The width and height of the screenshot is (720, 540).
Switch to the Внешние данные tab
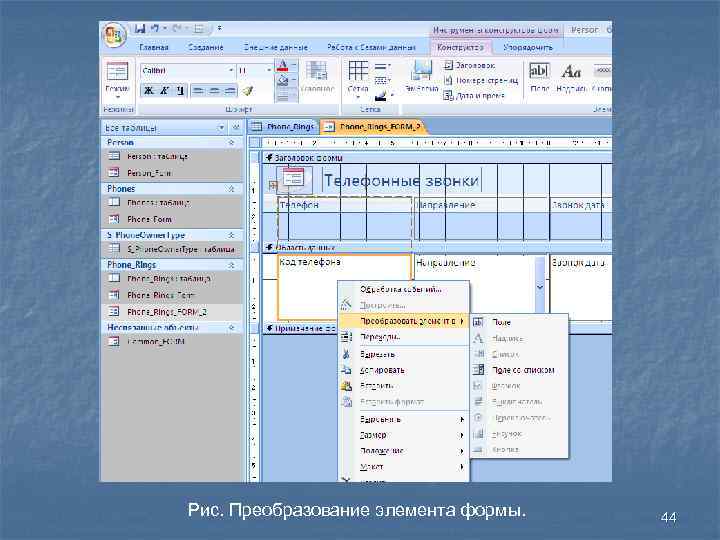[276, 47]
